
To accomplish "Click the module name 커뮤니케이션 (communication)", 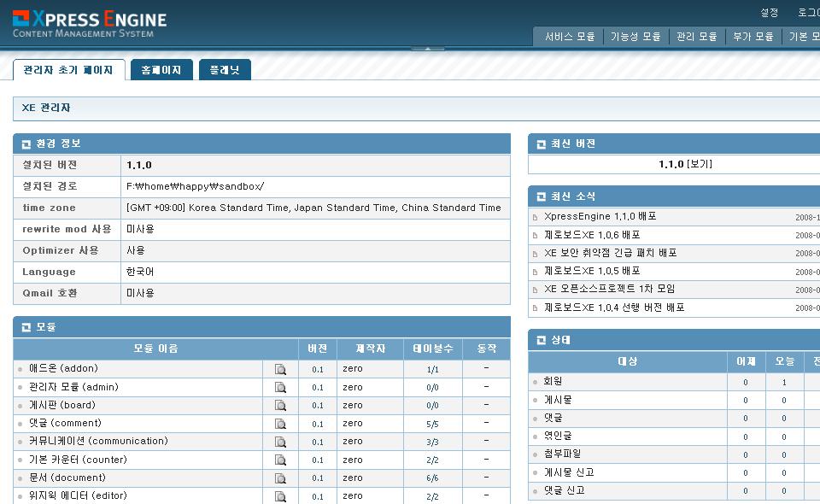I will tap(98, 442).
